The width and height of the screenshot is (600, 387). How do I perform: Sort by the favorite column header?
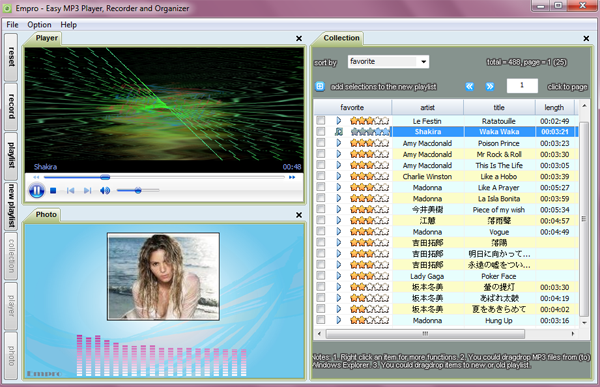tap(352, 108)
